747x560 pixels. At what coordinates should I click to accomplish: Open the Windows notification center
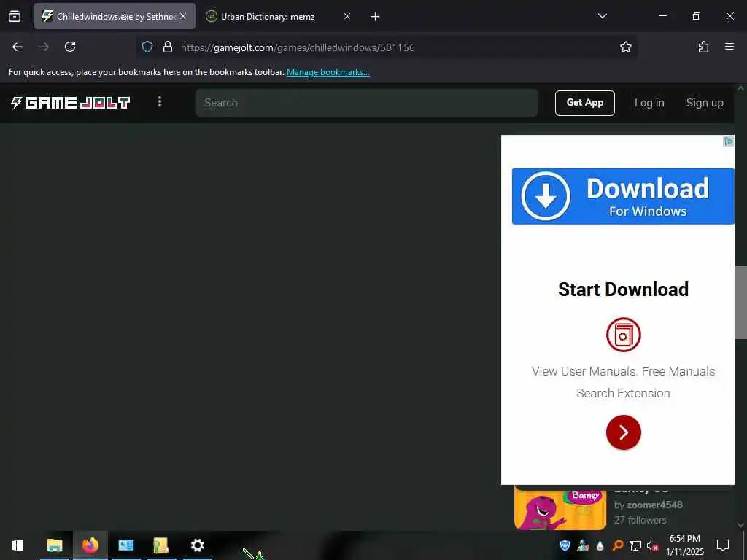pos(723,545)
